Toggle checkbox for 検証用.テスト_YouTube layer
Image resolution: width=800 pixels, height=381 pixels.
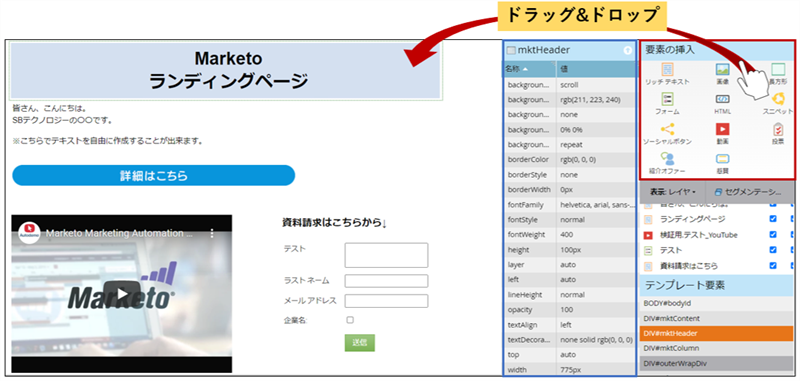(773, 235)
